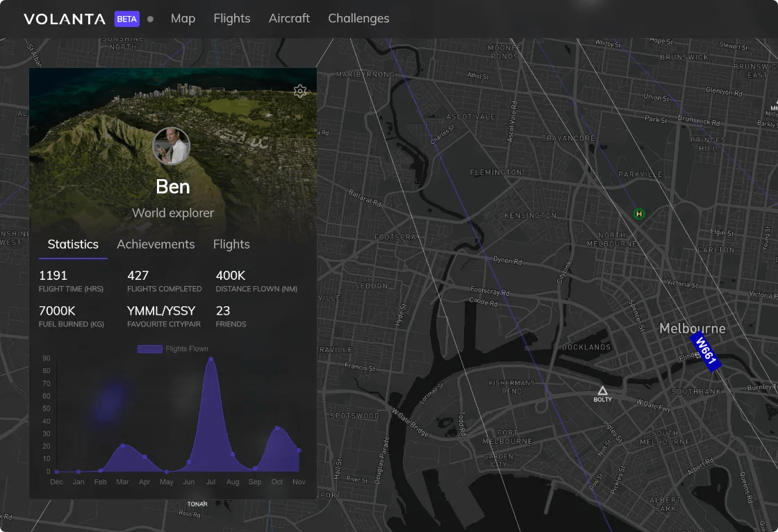The width and height of the screenshot is (778, 532).
Task: Click the BETA badge next to logo
Action: click(x=127, y=19)
